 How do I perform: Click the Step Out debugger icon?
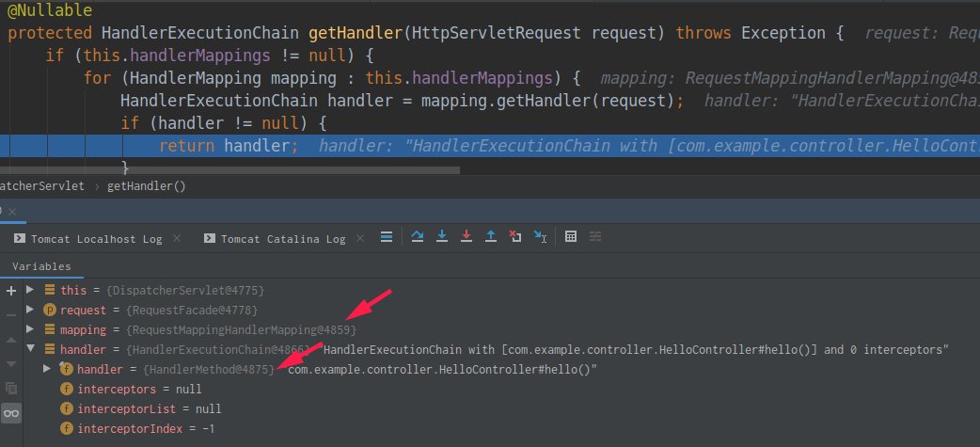[x=491, y=237]
